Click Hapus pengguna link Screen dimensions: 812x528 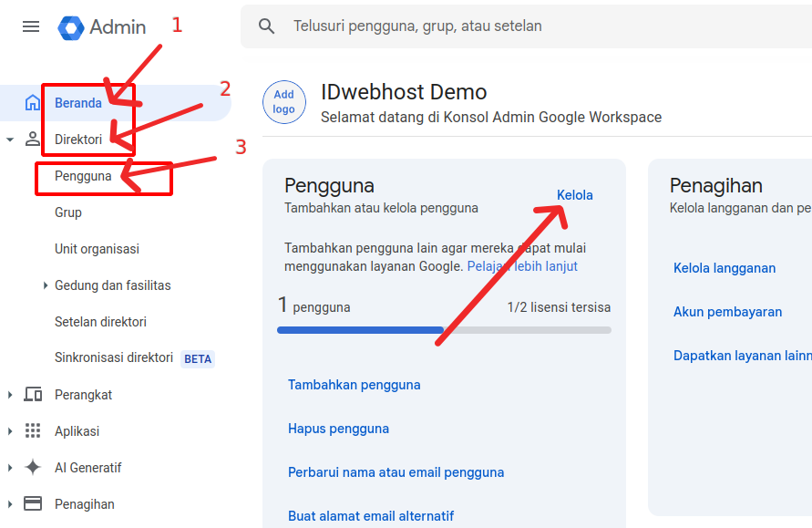click(338, 429)
